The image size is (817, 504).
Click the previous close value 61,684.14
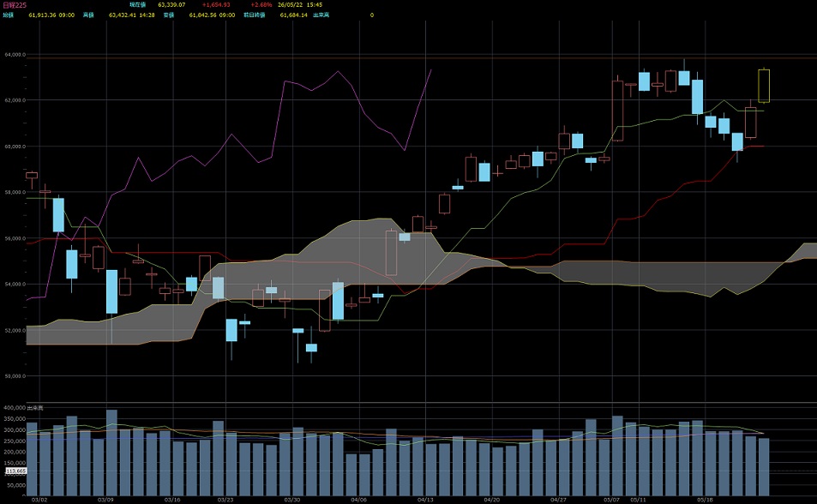294,15
